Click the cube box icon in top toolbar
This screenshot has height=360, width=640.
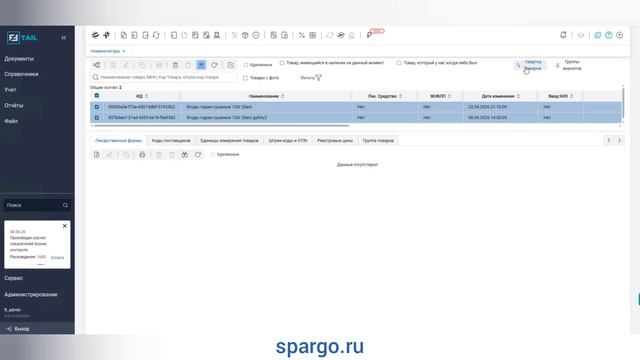coord(245,35)
